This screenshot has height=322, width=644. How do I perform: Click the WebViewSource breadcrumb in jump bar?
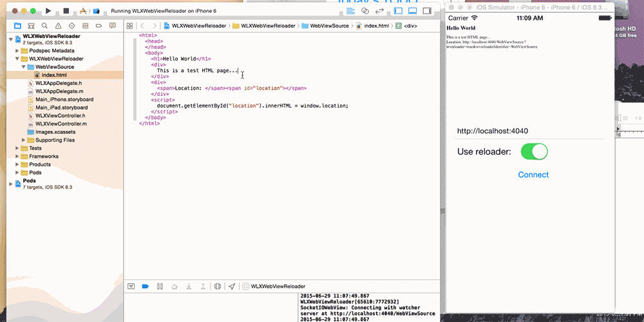[328, 26]
